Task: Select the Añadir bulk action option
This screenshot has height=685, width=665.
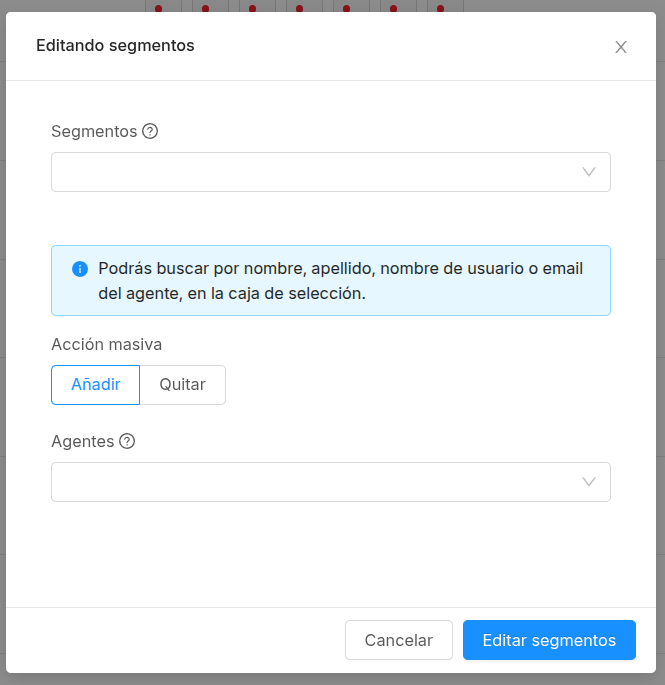Action: click(96, 385)
